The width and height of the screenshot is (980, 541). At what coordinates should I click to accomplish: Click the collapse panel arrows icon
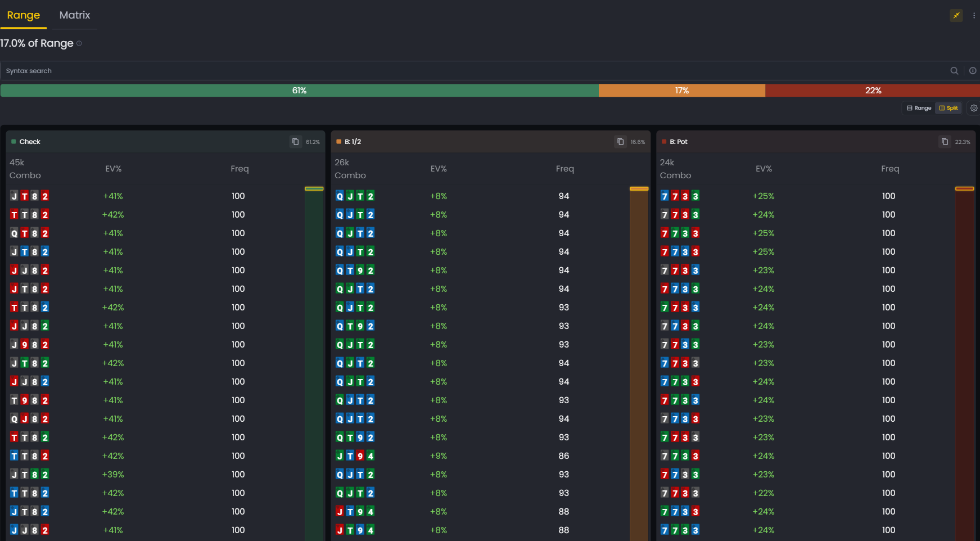click(x=956, y=15)
